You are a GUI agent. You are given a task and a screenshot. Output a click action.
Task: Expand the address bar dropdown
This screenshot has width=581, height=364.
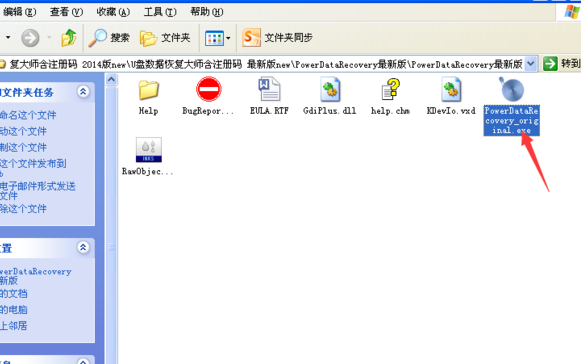tap(531, 64)
